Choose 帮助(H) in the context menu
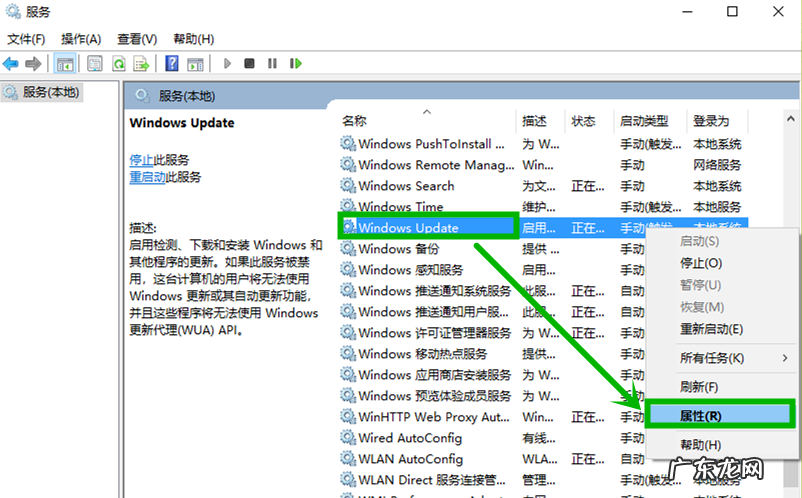Screen dimensions: 802x498 pyautogui.click(x=721, y=445)
